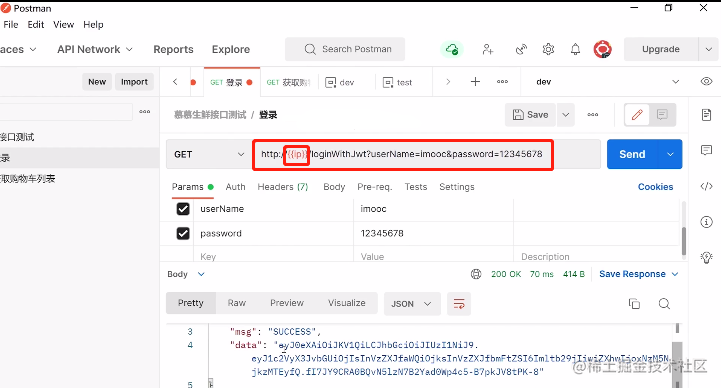Open the Cookies link
Image resolution: width=721 pixels, height=388 pixels.
coord(655,187)
